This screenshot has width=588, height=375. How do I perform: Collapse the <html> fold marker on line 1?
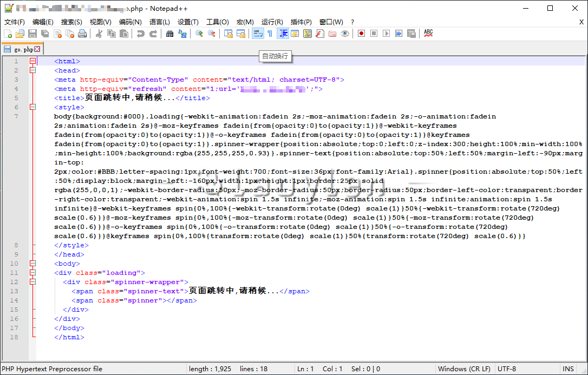[x=32, y=62]
